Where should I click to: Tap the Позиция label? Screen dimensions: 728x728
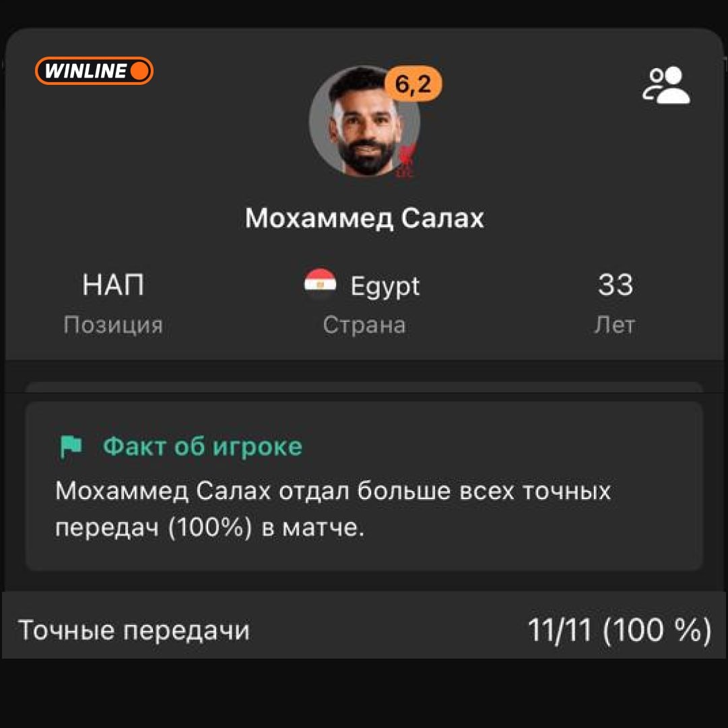113,325
